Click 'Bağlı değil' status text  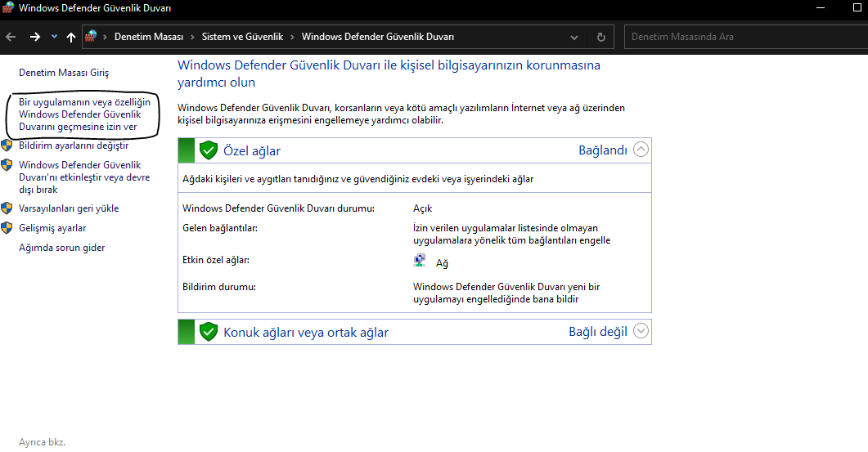coord(598,331)
